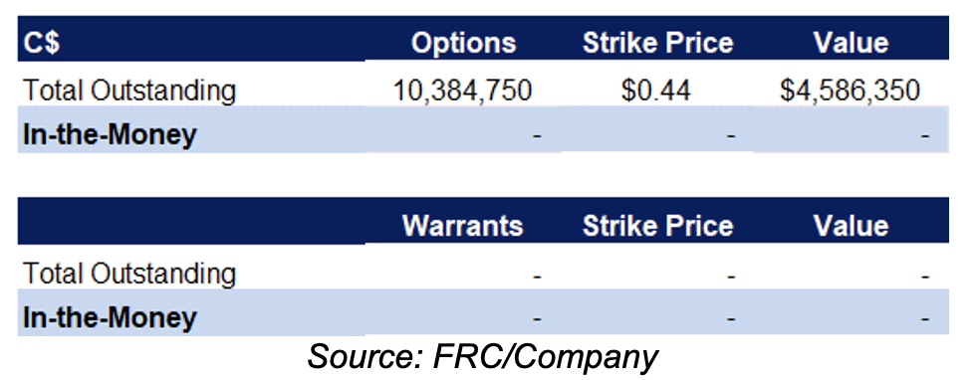The width and height of the screenshot is (980, 380).
Task: Click the Source: FRC/Company caption
Action: click(483, 357)
